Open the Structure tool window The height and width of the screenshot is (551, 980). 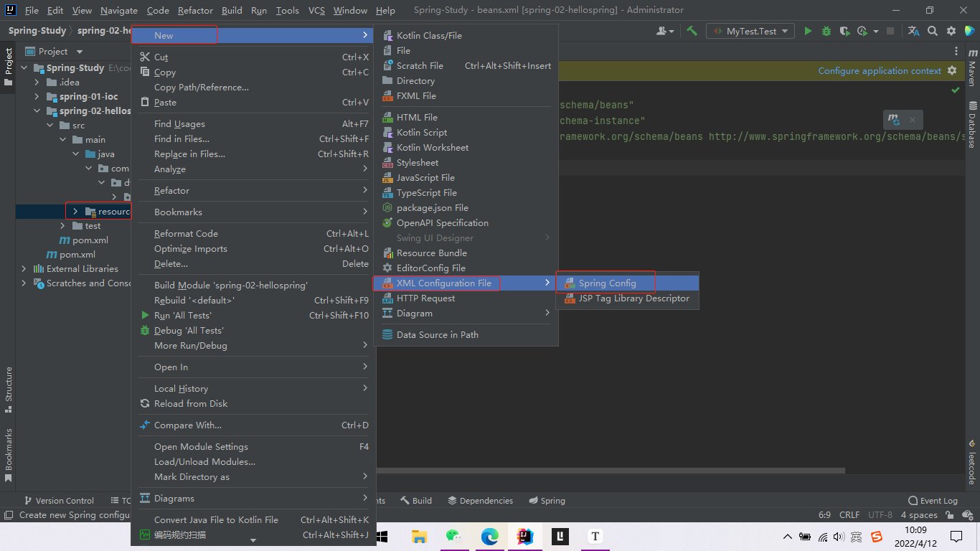(x=9, y=390)
